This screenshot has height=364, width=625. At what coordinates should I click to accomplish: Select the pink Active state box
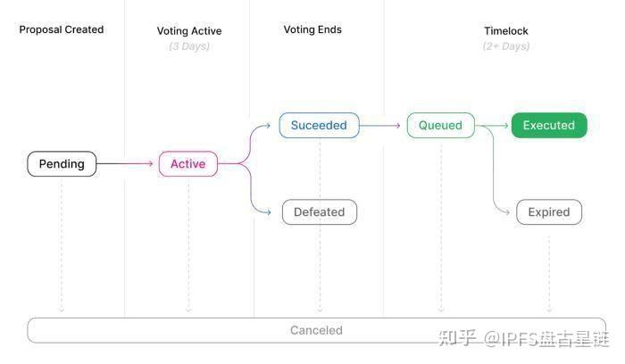[x=187, y=164]
